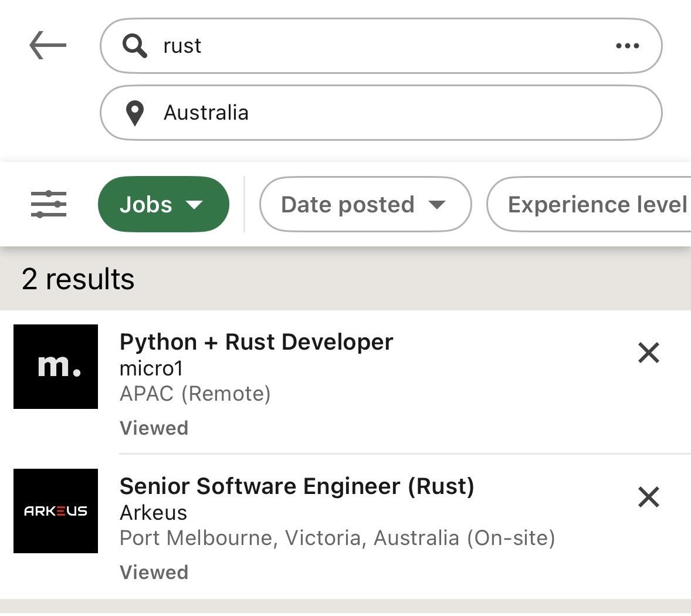Tap the Port Melbourne location text
This screenshot has width=691, height=616.
[337, 538]
